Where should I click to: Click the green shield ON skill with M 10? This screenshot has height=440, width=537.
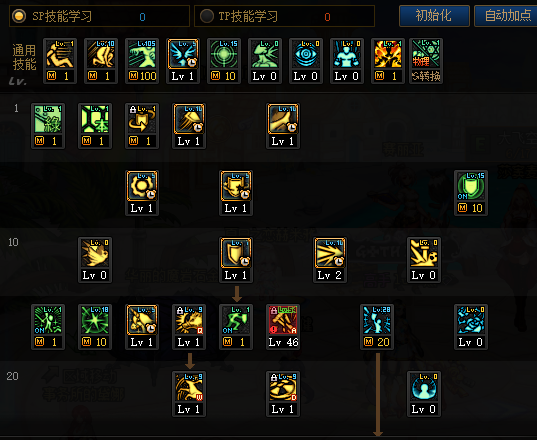471,193
